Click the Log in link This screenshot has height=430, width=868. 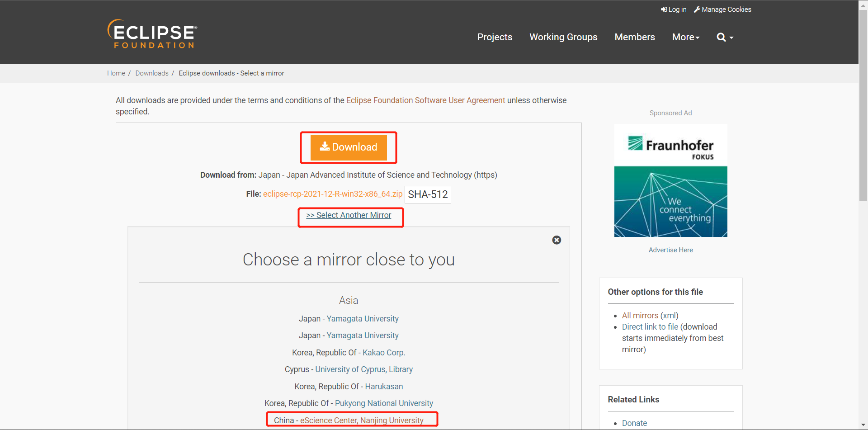pos(674,9)
